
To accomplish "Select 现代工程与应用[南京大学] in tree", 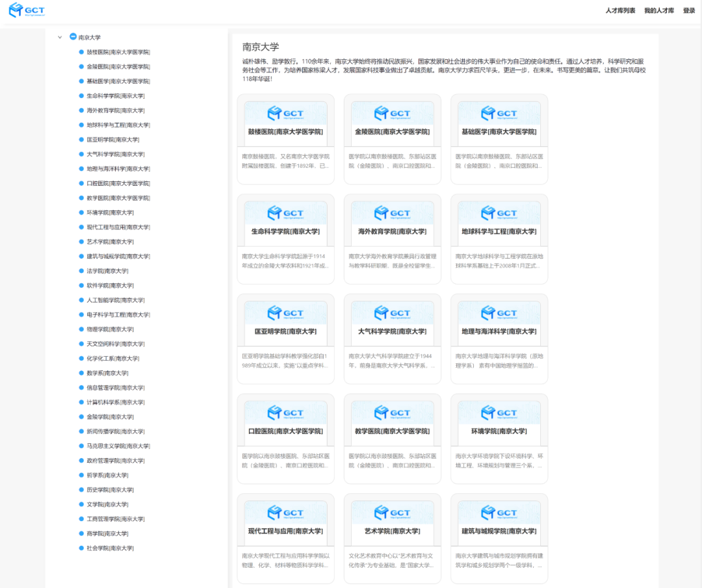I will 118,227.
